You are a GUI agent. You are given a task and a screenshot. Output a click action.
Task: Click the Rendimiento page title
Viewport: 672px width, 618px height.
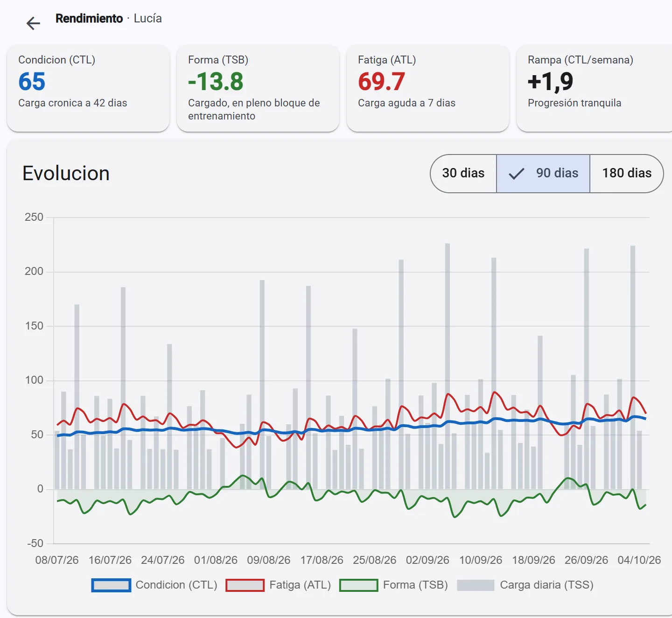tap(89, 19)
